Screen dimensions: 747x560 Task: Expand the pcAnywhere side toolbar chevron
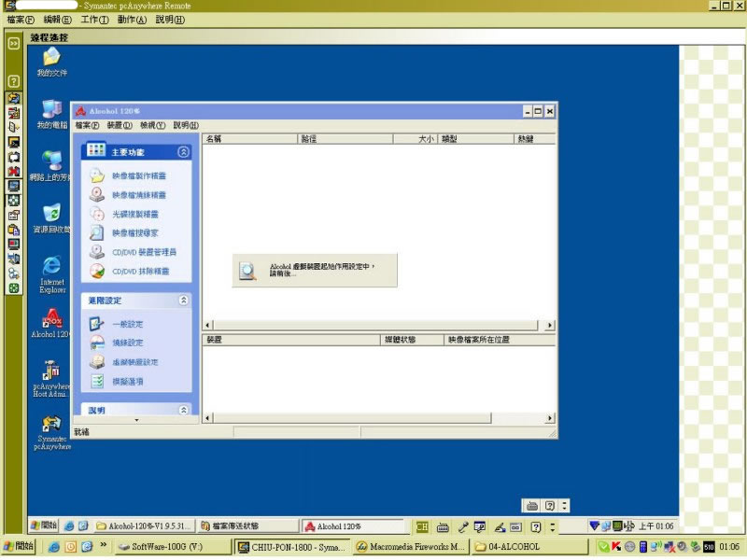tap(14, 43)
